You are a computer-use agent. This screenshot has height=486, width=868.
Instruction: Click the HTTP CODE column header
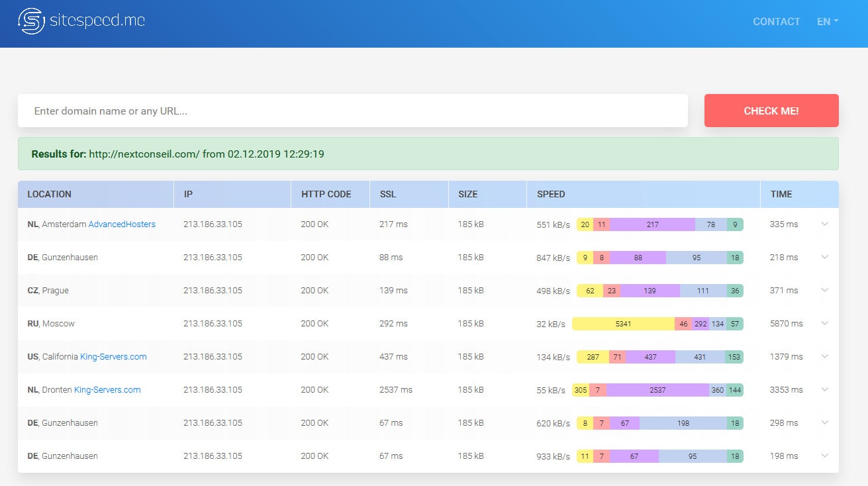point(330,194)
